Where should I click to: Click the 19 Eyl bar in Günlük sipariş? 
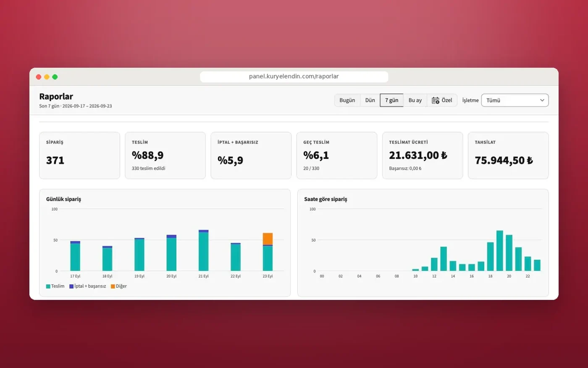pyautogui.click(x=139, y=254)
